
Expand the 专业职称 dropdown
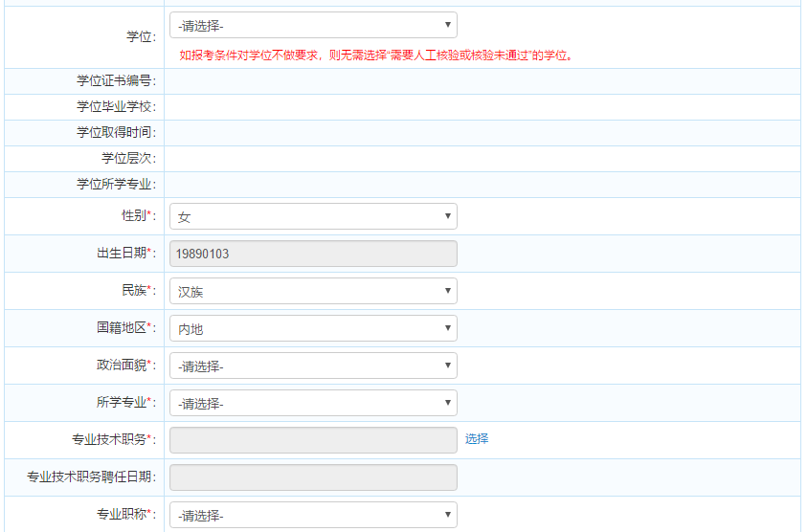click(x=313, y=516)
